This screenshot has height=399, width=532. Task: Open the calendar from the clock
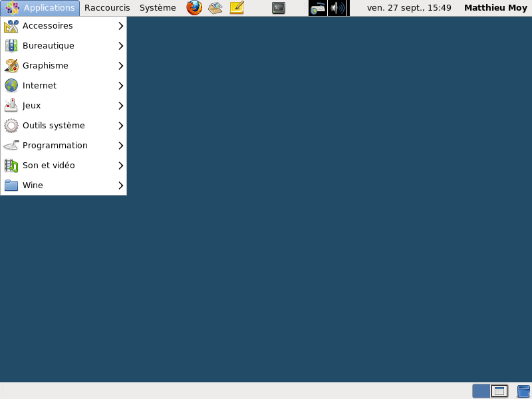coord(409,8)
